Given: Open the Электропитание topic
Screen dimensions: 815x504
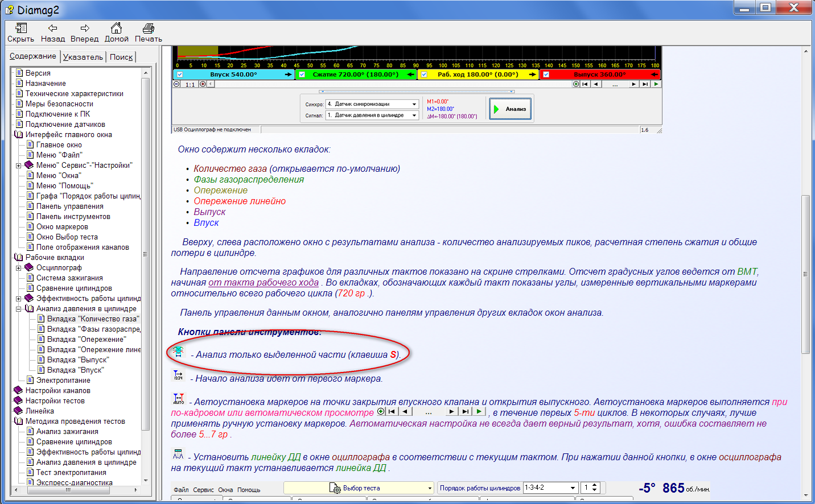Looking at the screenshot, I should pyautogui.click(x=63, y=381).
